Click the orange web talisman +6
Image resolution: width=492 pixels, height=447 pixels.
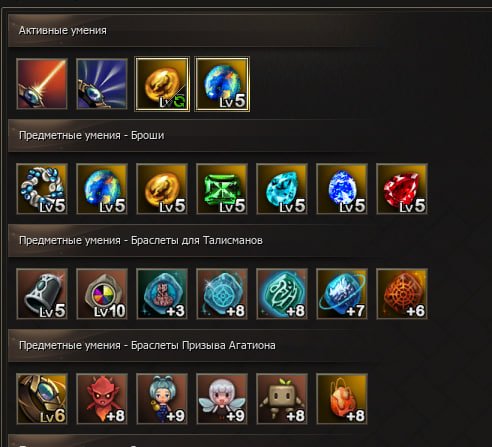tap(402, 294)
